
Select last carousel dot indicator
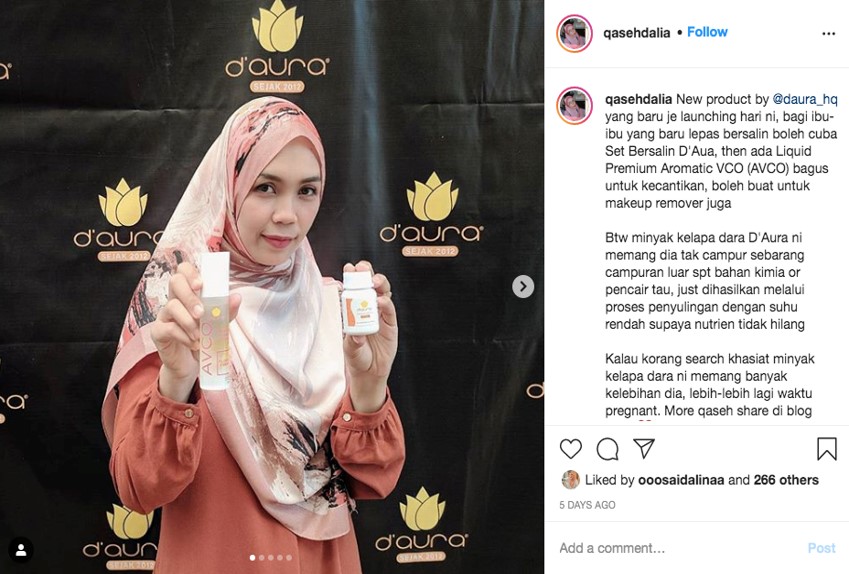point(289,557)
